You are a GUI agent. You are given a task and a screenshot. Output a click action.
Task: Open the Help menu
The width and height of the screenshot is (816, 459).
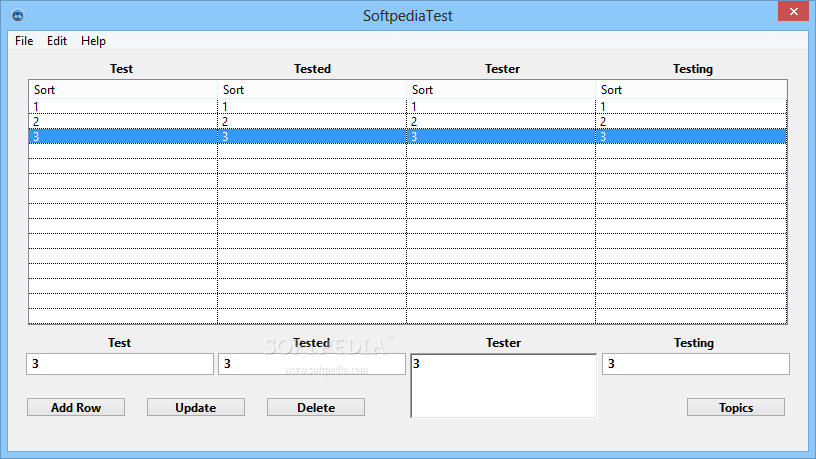point(93,41)
